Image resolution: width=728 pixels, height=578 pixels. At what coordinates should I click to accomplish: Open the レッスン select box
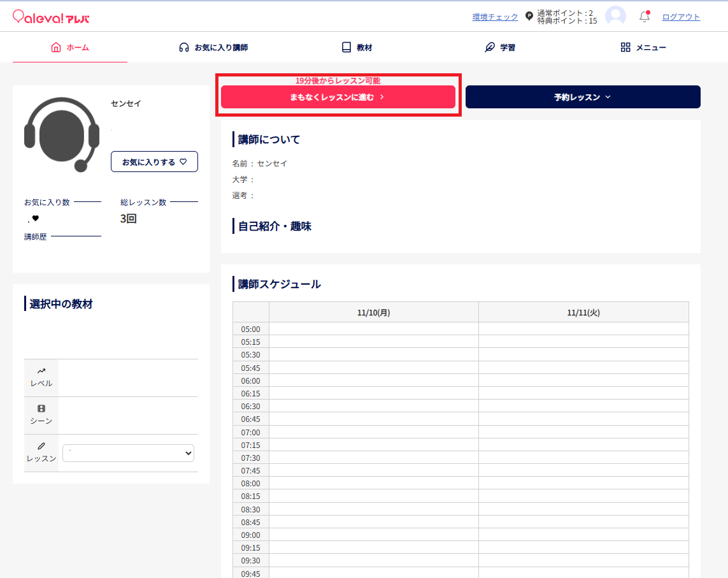128,453
